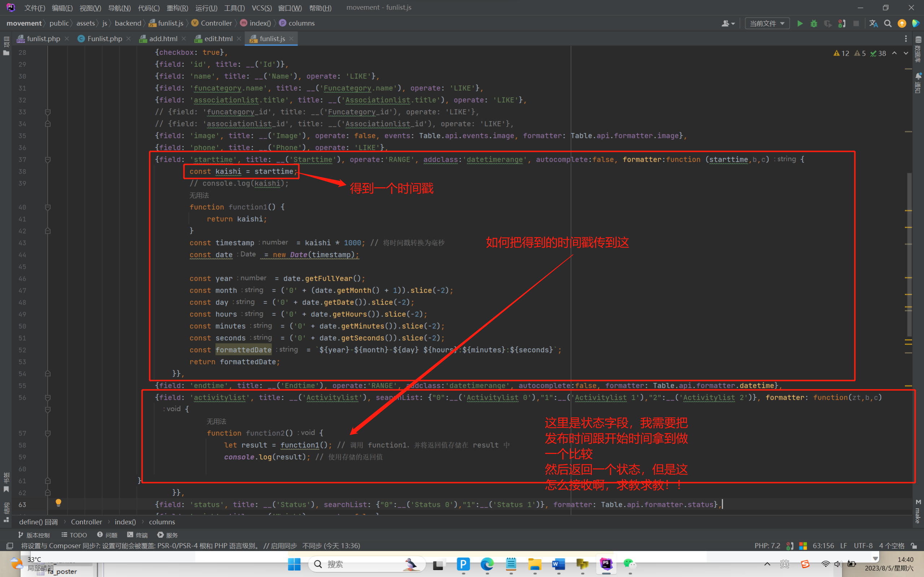Expand the system tray hidden icons chevron
Image resolution: width=924 pixels, height=577 pixels.
click(767, 564)
